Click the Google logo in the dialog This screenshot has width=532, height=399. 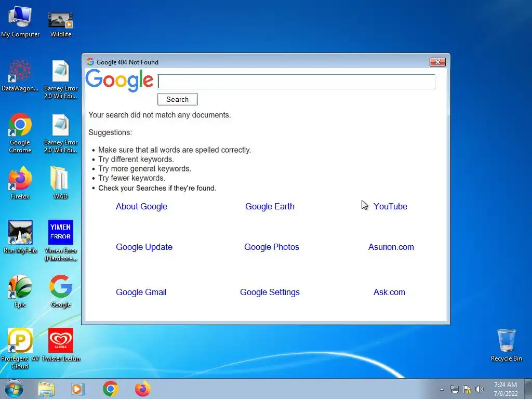point(119,81)
